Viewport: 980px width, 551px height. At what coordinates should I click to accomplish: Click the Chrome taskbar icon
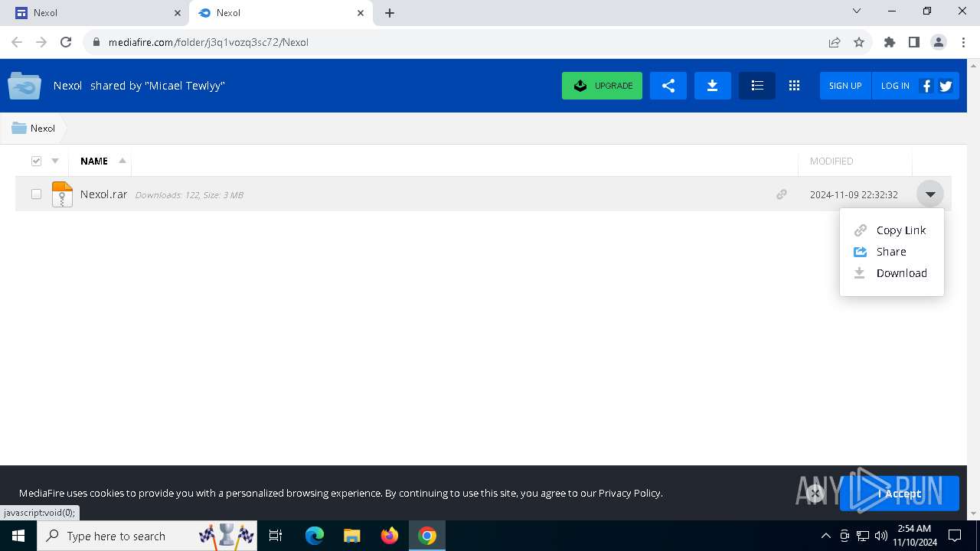pos(427,536)
